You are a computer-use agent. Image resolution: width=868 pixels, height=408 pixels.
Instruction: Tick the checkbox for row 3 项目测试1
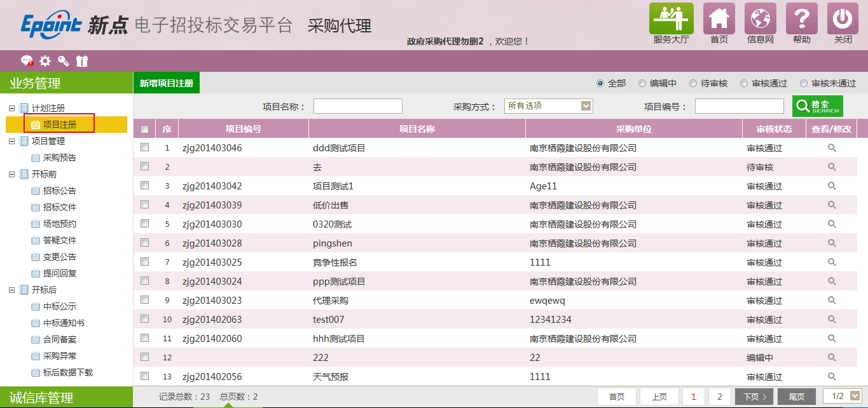(x=144, y=186)
